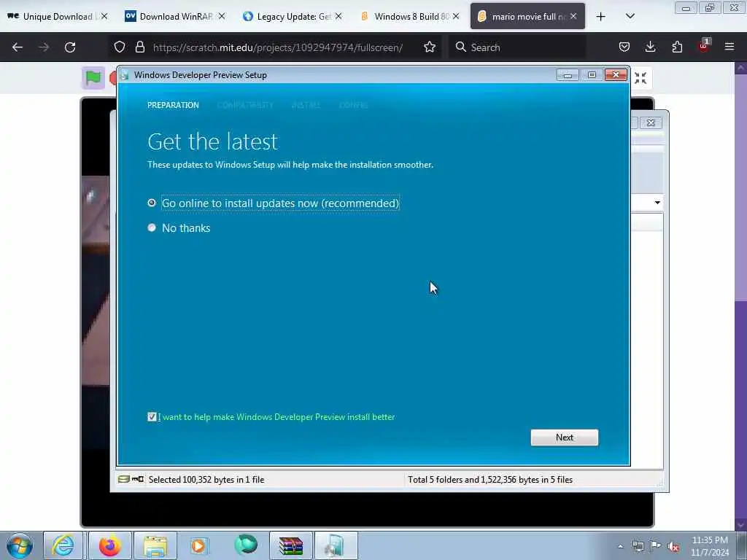Screen dimensions: 747x560
Task: Open Windows Explorer folder on taskbar
Action: 155,545
